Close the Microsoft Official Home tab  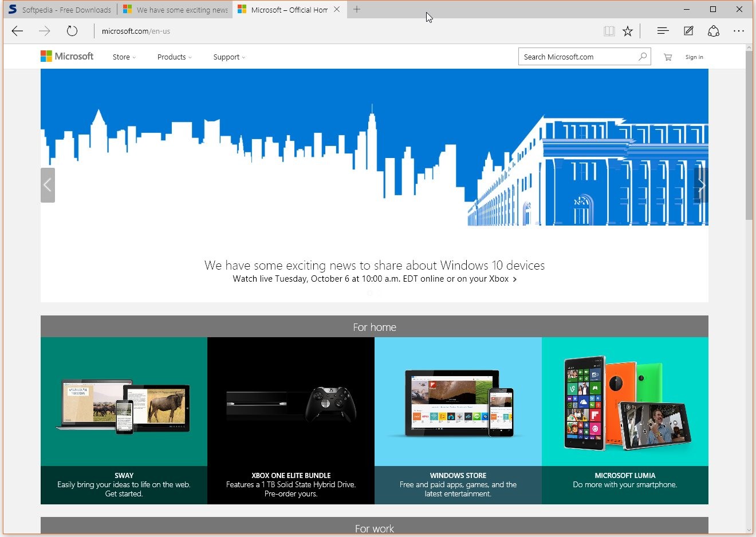337,9
